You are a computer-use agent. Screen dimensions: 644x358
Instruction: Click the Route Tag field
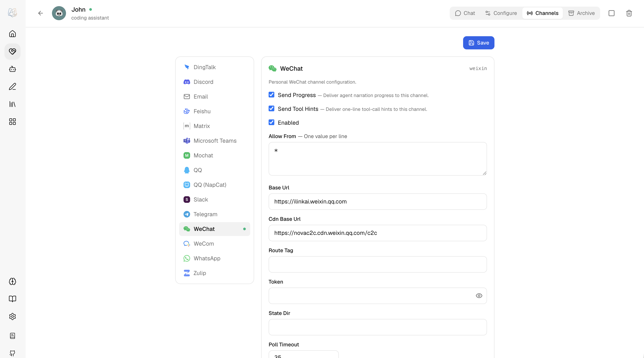point(378,264)
